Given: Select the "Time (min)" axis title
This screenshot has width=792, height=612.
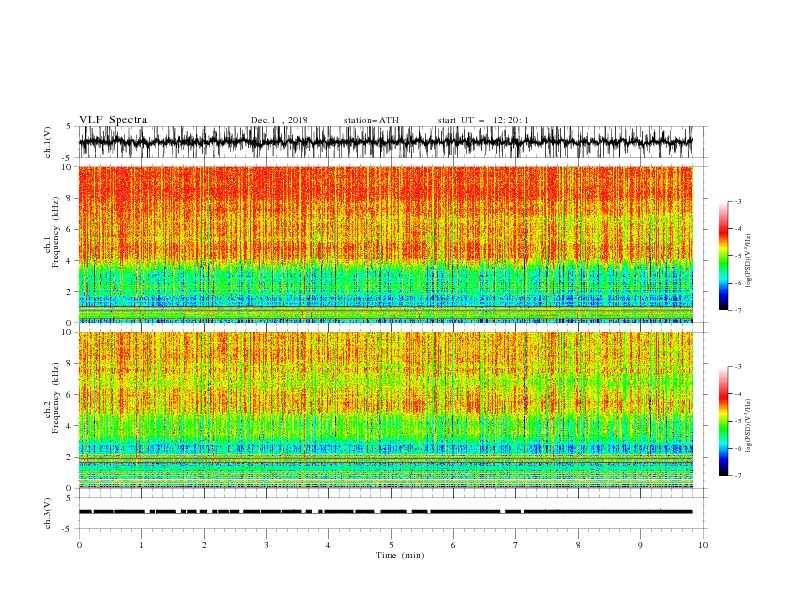Looking at the screenshot, I should [400, 555].
